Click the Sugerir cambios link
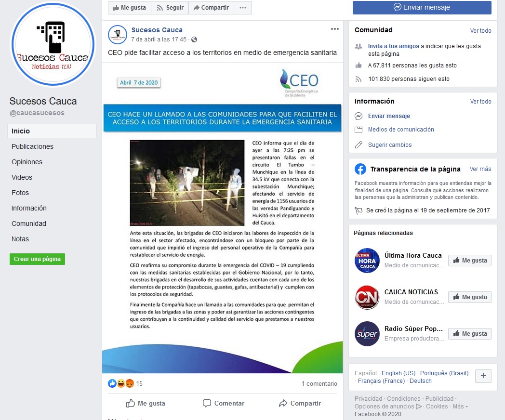Image resolution: width=505 pixels, height=420 pixels. pos(390,145)
